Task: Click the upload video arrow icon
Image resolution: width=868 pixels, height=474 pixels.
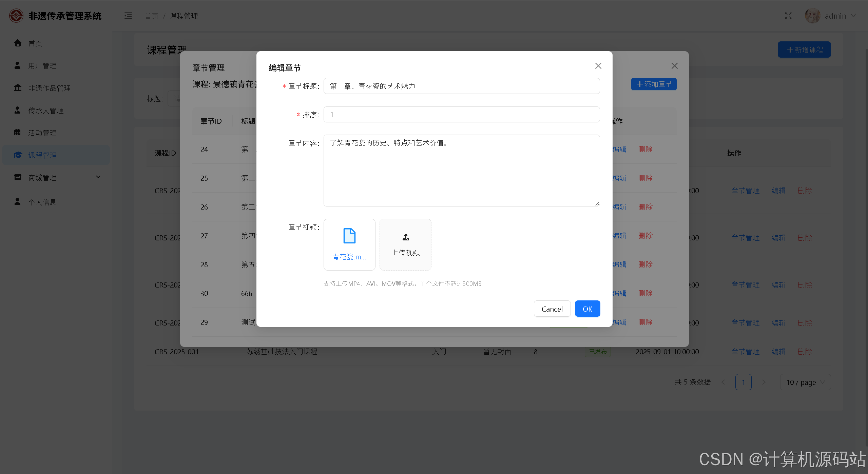Action: point(405,237)
